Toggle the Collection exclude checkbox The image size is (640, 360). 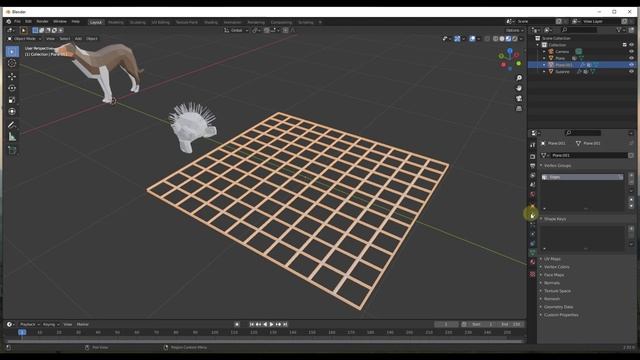[x=624, y=45]
